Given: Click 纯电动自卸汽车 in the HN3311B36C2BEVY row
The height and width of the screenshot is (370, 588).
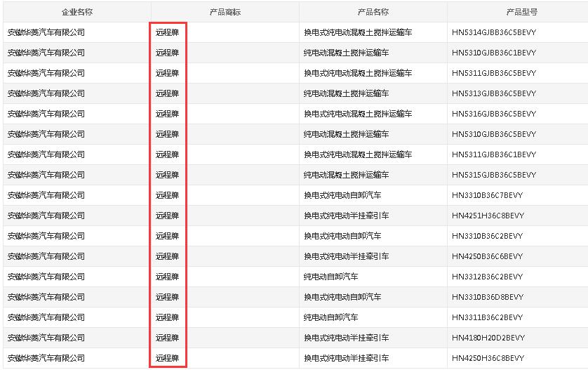Looking at the screenshot, I should [330, 317].
